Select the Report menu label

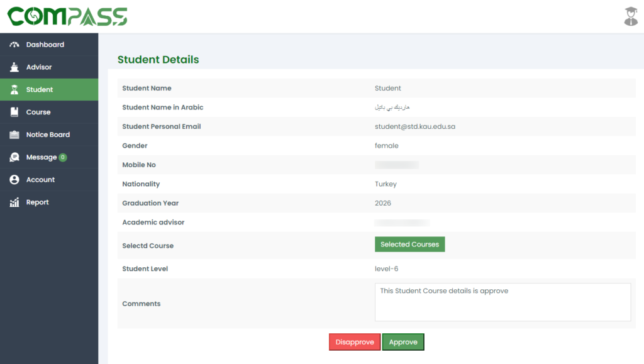point(38,202)
